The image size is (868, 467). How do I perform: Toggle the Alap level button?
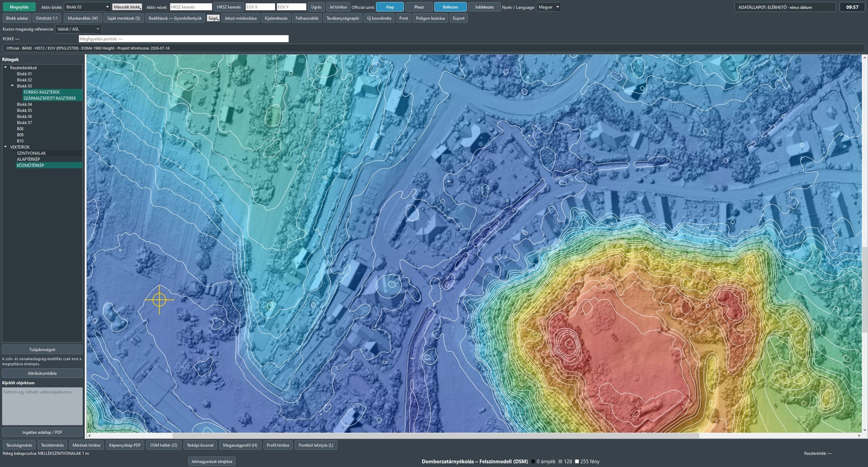(390, 7)
